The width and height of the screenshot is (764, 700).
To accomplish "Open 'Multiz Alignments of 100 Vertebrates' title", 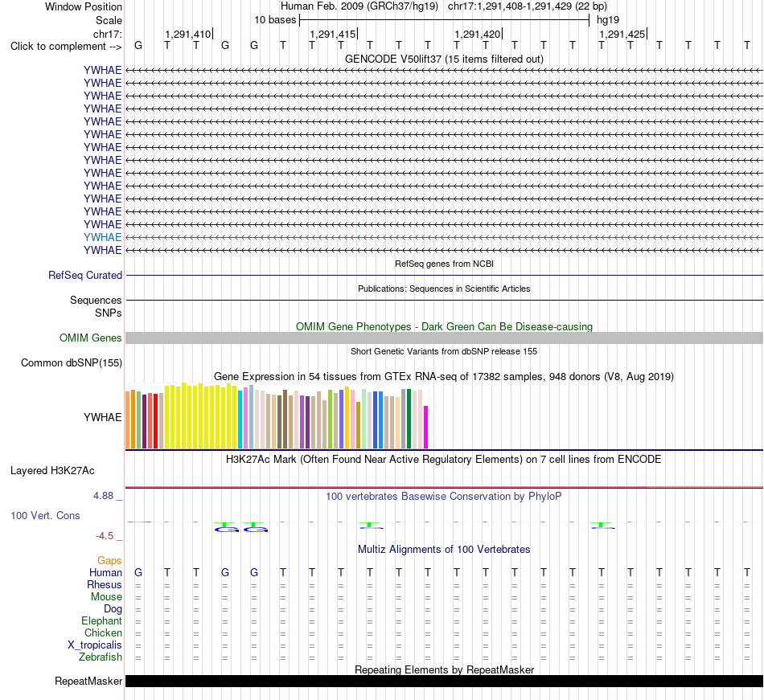I will click(x=444, y=550).
